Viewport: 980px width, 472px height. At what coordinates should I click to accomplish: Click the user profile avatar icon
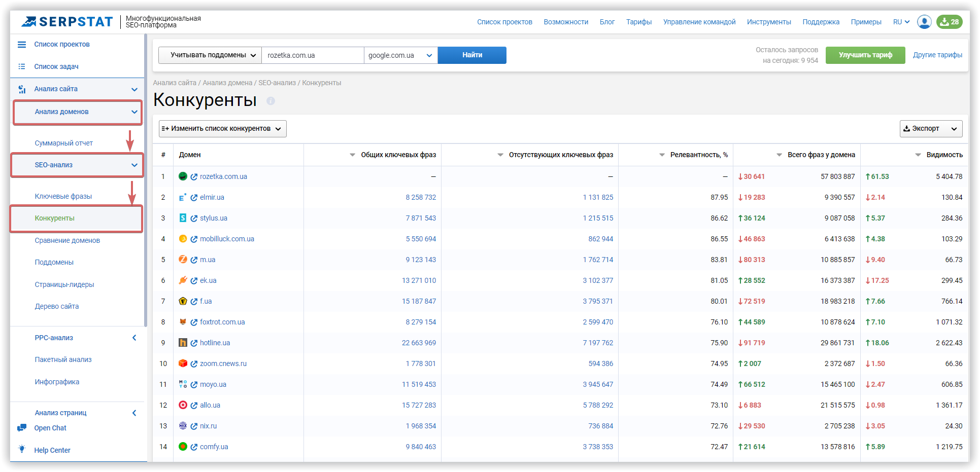[x=924, y=22]
